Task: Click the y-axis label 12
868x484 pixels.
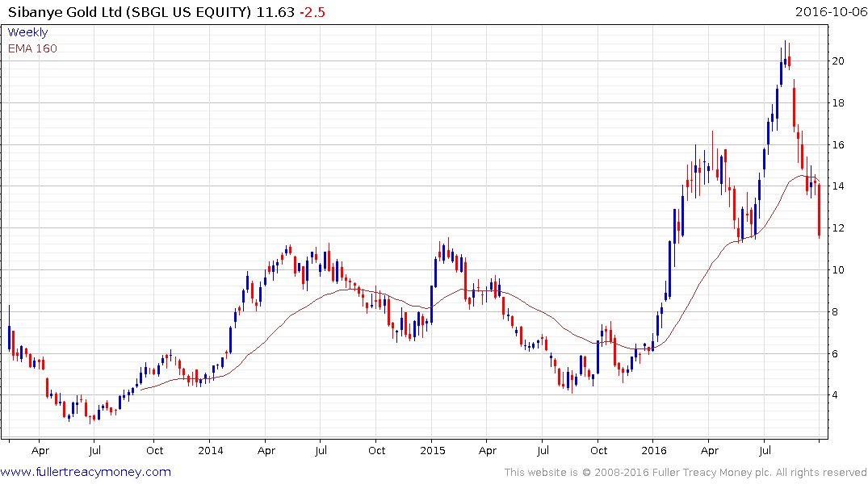Action: tap(838, 228)
